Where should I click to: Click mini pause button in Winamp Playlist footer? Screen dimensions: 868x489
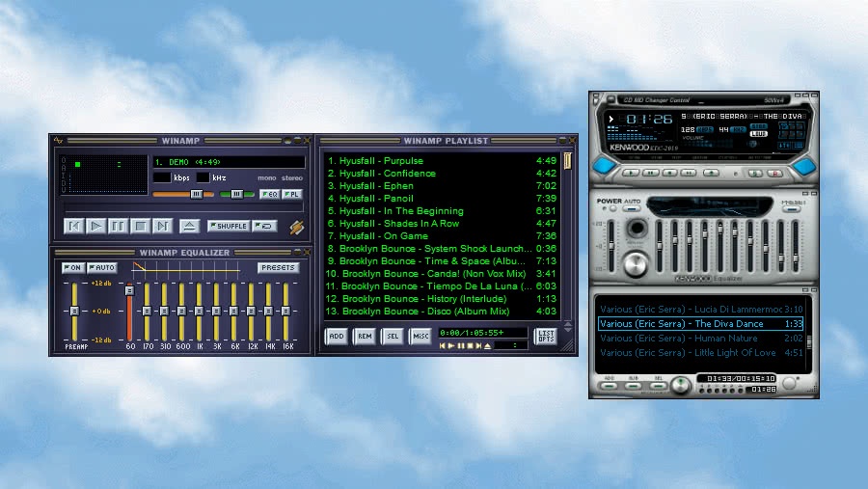tap(461, 345)
